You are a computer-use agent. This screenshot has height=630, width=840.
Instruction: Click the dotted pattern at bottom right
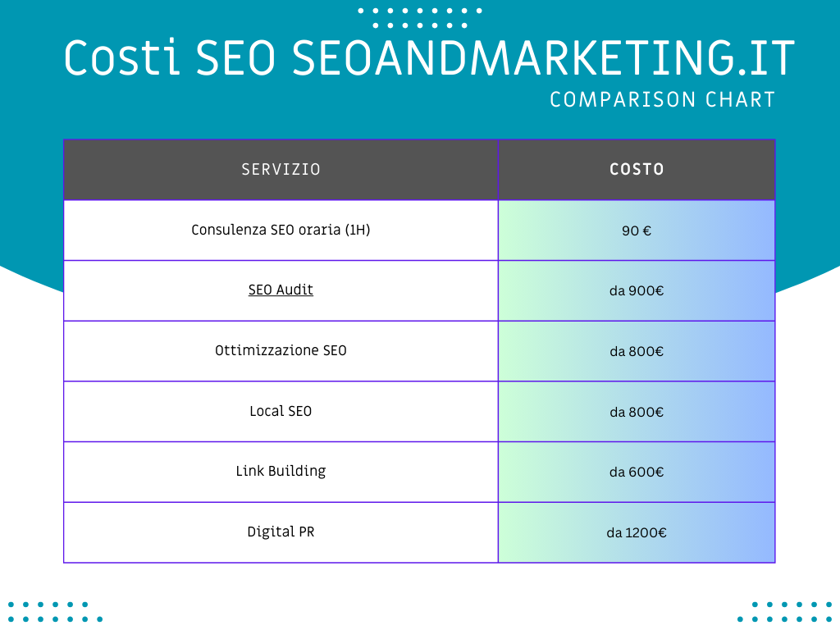click(784, 612)
